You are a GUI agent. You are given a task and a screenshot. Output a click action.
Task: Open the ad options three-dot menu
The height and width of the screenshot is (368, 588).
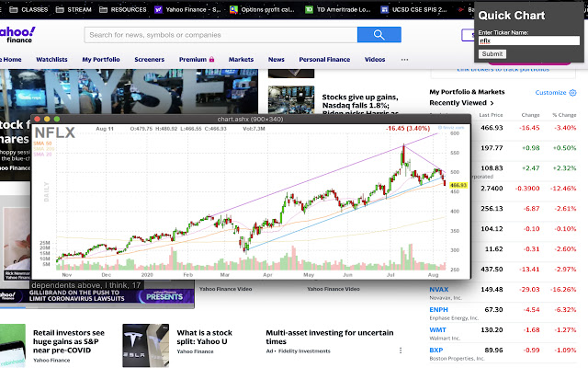click(x=401, y=351)
